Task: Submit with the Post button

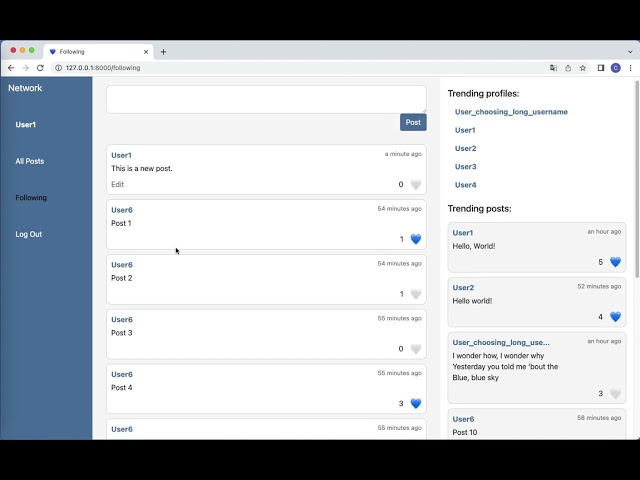Action: pyautogui.click(x=413, y=122)
